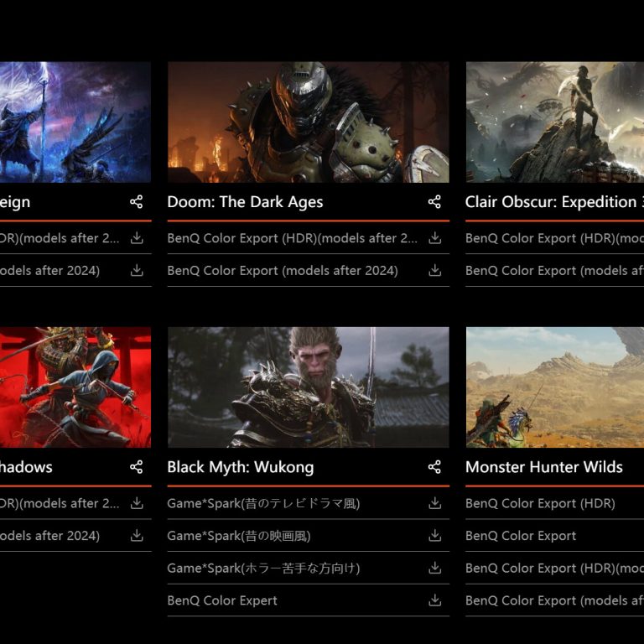Click the Black Myth: Wukong title text

coord(241,467)
